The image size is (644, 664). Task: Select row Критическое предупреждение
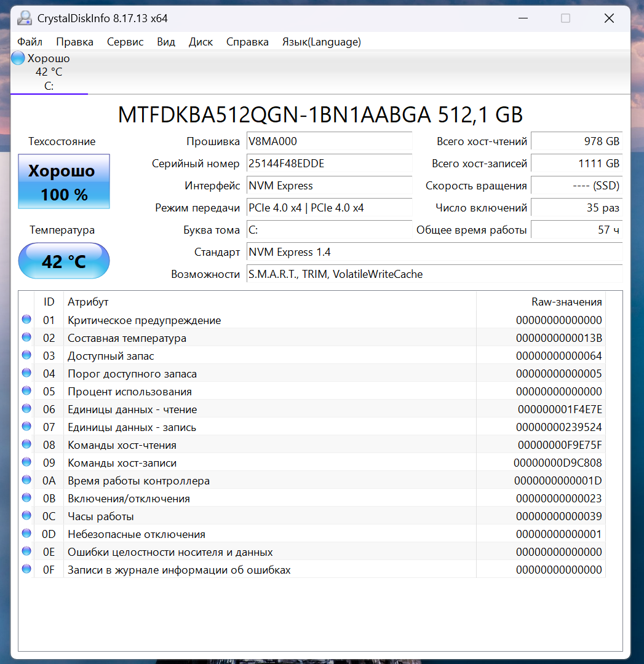312,320
